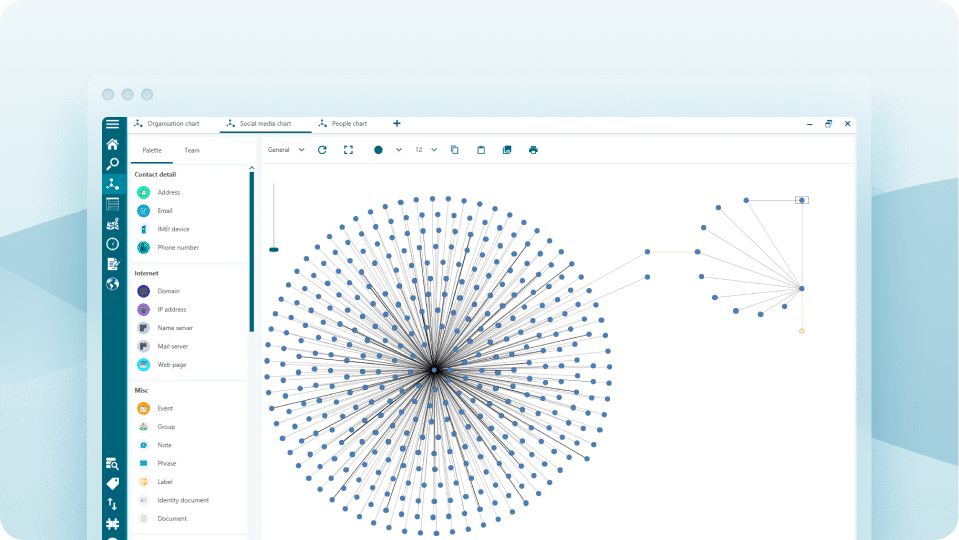This screenshot has height=540, width=959.
Task: Open the Team tab
Action: pos(192,150)
